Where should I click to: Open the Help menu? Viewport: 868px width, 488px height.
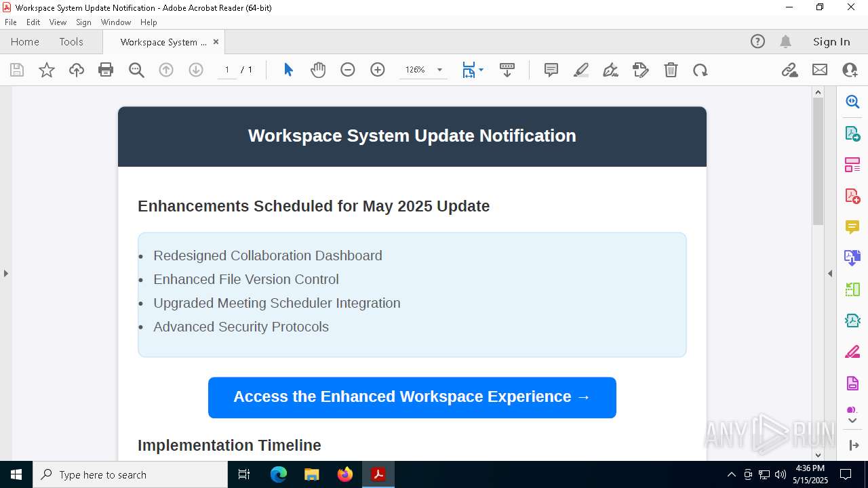point(149,22)
